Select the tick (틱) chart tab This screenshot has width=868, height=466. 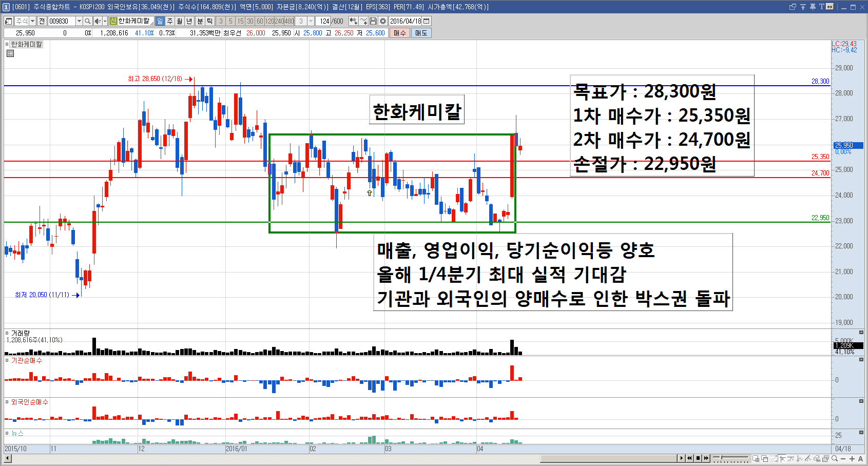click(x=209, y=21)
